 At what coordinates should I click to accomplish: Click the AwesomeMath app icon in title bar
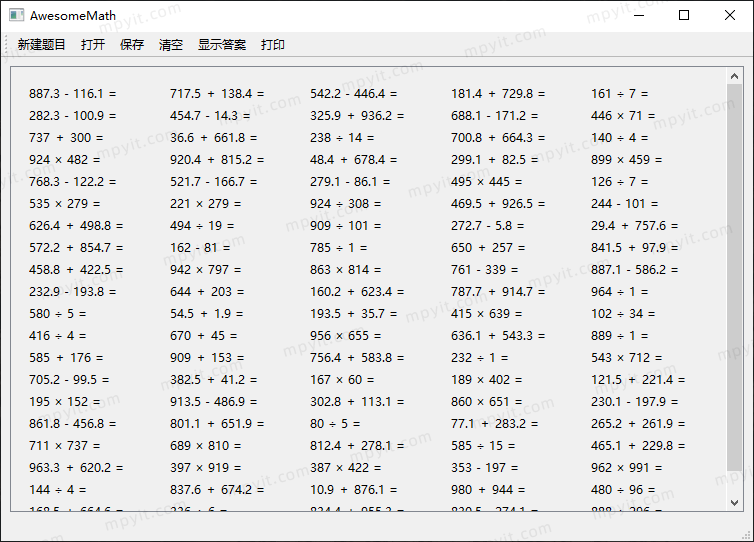[x=16, y=15]
